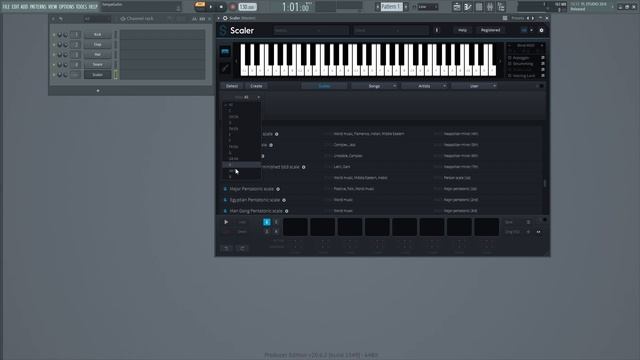Open the ADD menu
This screenshot has height=360, width=640.
pyautogui.click(x=24, y=7)
